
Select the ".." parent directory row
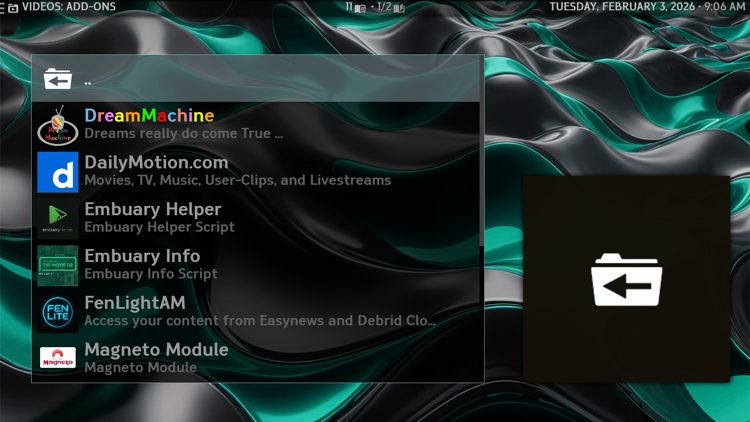click(257, 78)
